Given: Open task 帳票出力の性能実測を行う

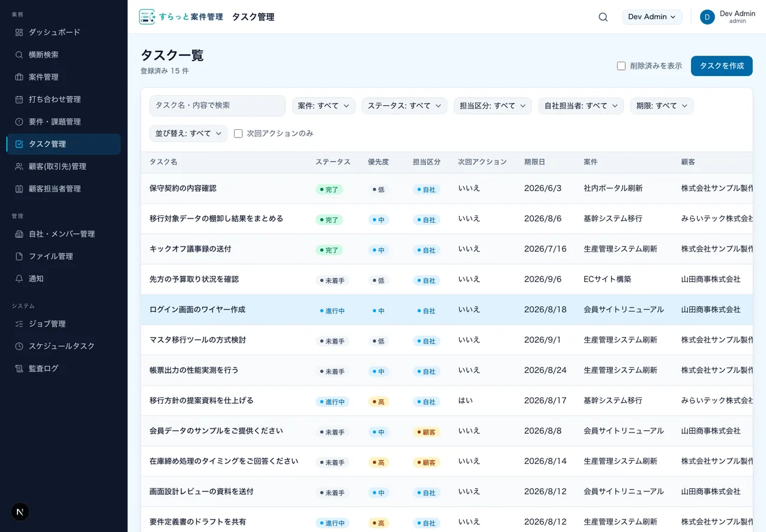Looking at the screenshot, I should (x=194, y=370).
